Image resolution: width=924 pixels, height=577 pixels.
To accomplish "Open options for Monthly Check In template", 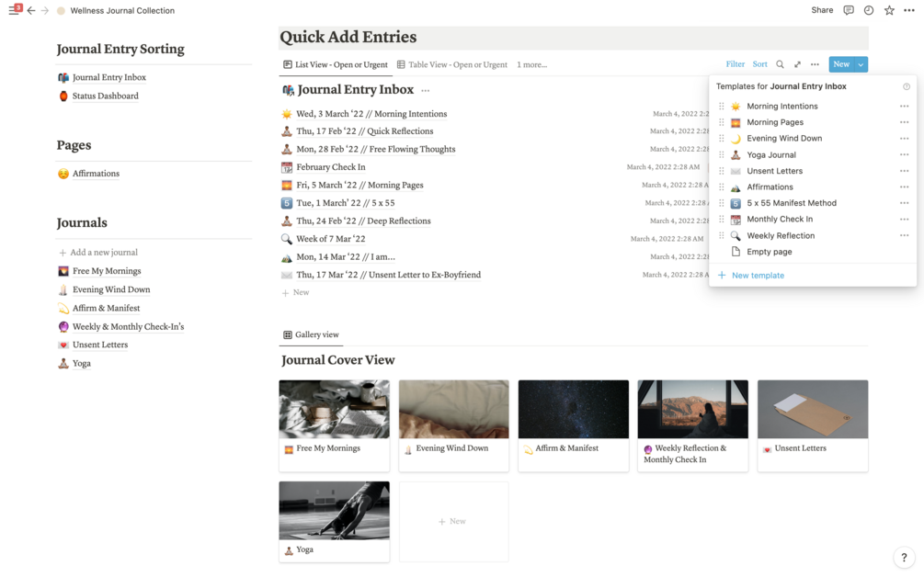I will (x=904, y=219).
